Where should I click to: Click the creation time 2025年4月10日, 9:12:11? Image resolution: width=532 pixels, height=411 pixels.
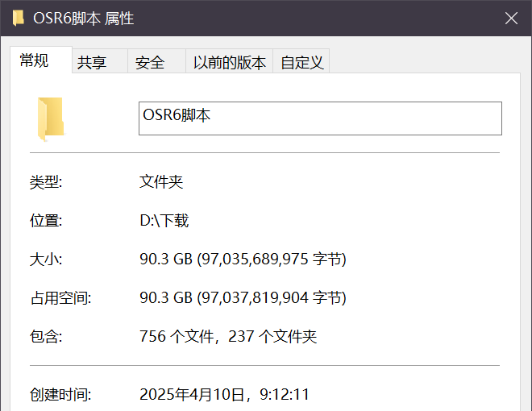(x=224, y=394)
